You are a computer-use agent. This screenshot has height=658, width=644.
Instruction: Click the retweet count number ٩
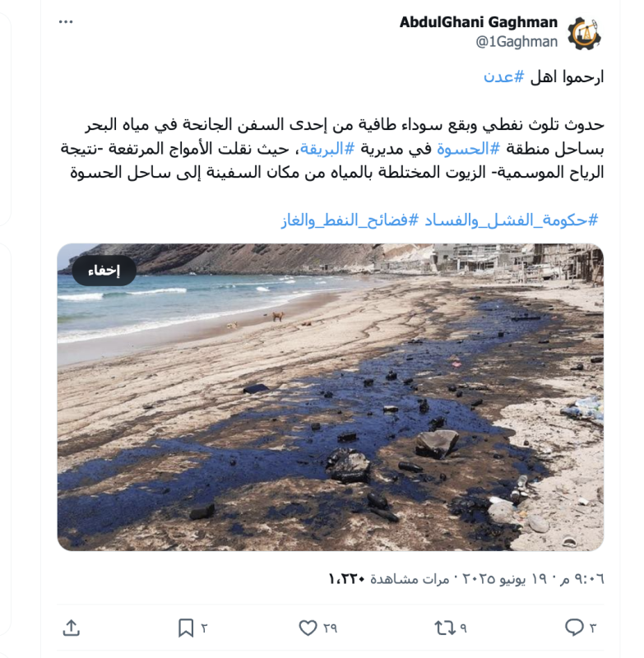(463, 628)
